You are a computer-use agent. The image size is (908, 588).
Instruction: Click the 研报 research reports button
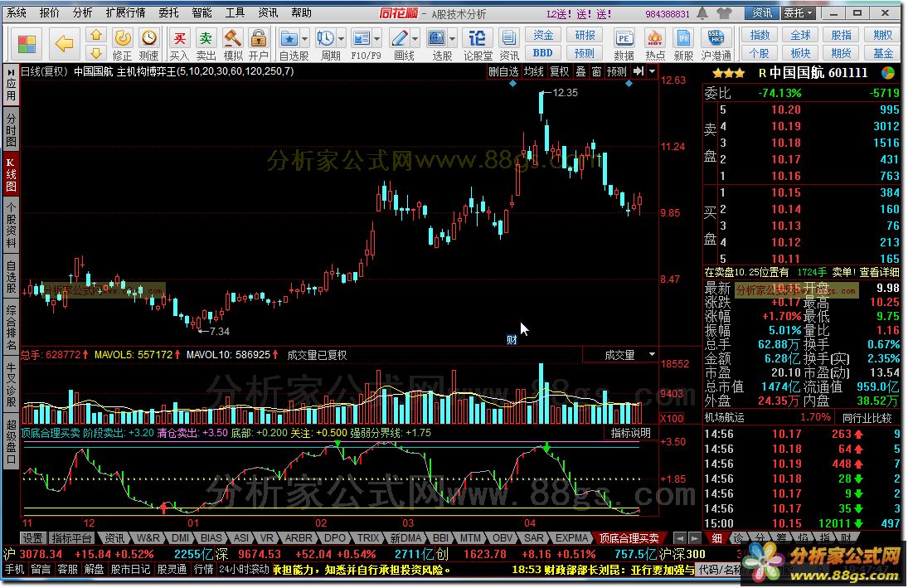pos(585,36)
